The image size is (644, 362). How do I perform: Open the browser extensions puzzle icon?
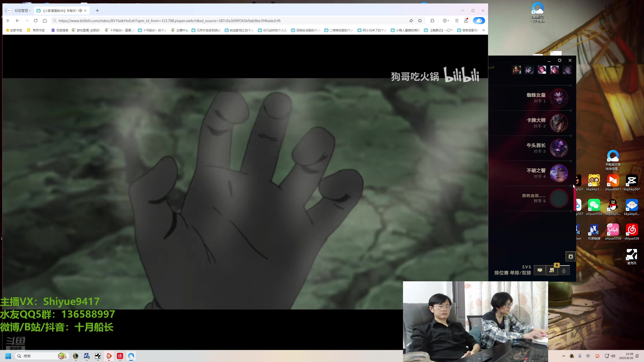point(432,21)
